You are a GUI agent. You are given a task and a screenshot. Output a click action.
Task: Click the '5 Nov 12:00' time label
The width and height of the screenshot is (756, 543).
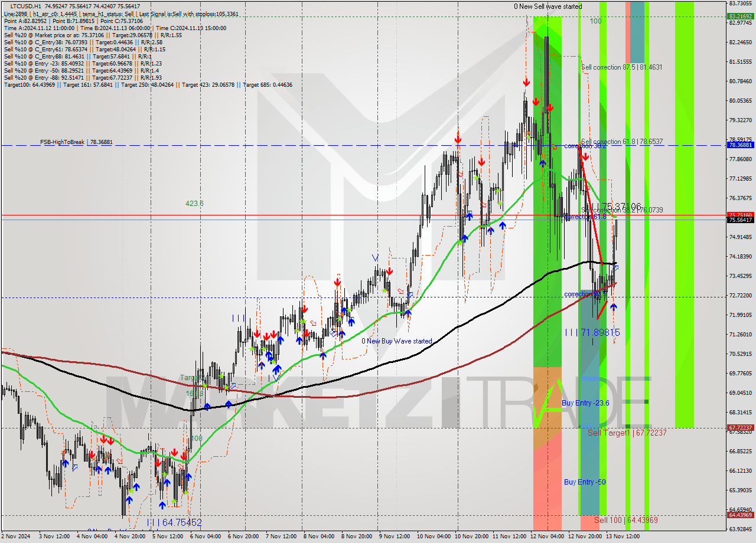(x=169, y=537)
